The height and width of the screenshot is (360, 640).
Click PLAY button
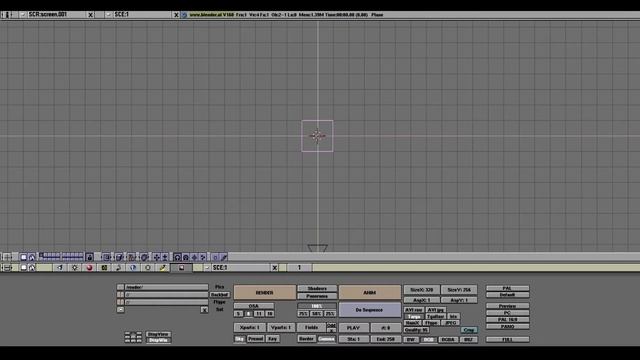[353, 328]
